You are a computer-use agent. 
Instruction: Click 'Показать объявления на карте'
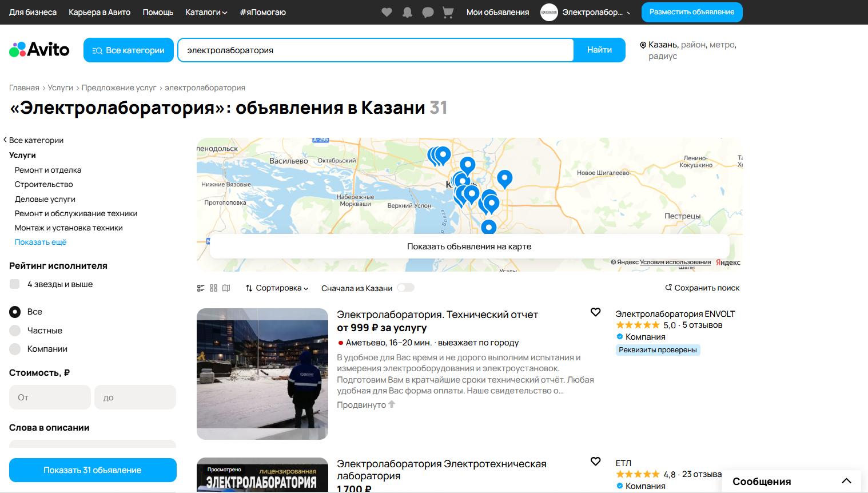pyautogui.click(x=469, y=247)
